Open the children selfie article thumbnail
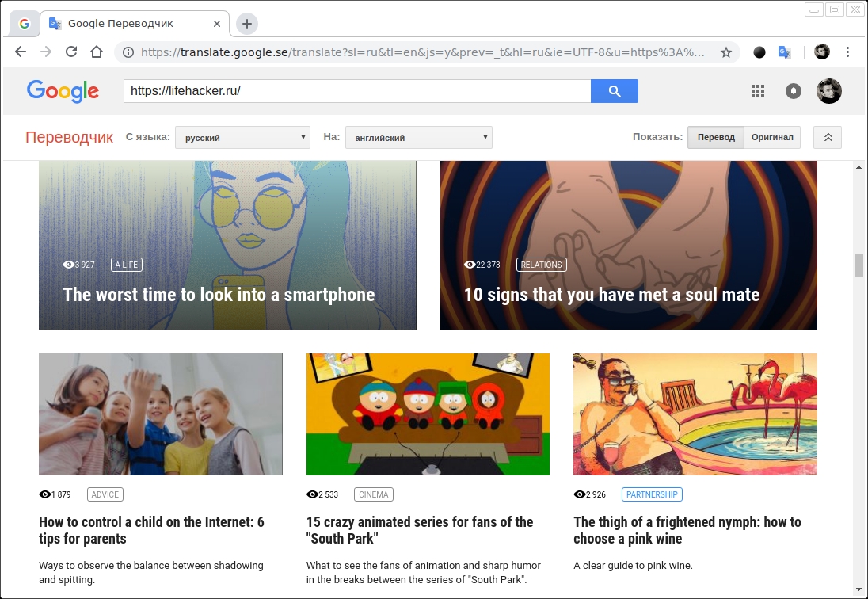The width and height of the screenshot is (868, 599). pos(161,414)
